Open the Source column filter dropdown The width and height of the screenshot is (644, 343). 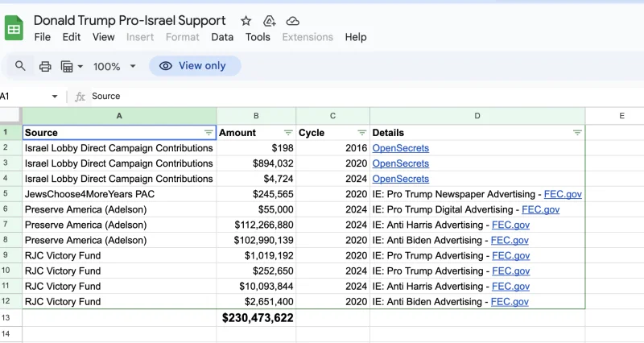(x=208, y=133)
